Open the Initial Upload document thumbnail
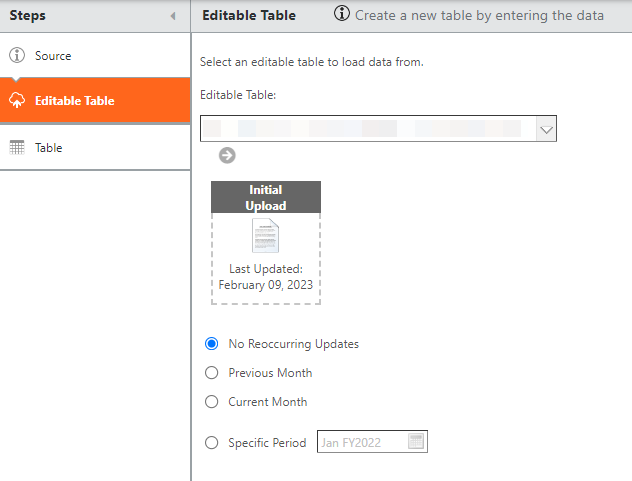 click(x=265, y=235)
